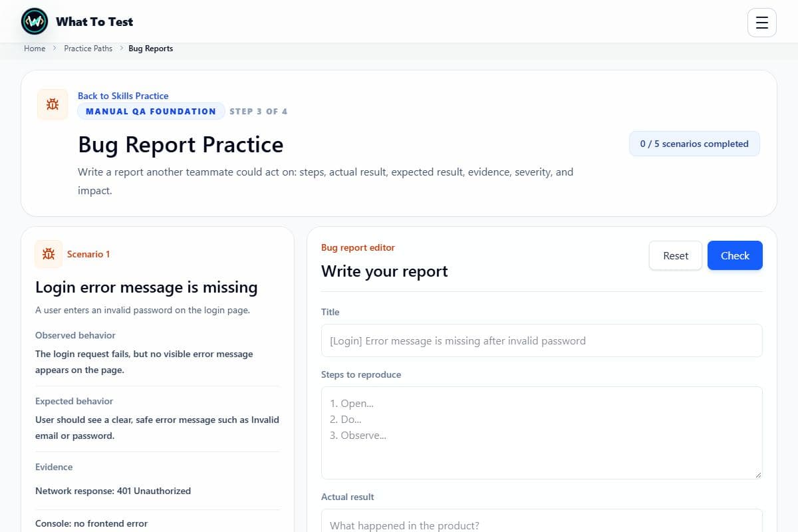
Task: Click the Observed behavior label
Action: click(x=75, y=335)
